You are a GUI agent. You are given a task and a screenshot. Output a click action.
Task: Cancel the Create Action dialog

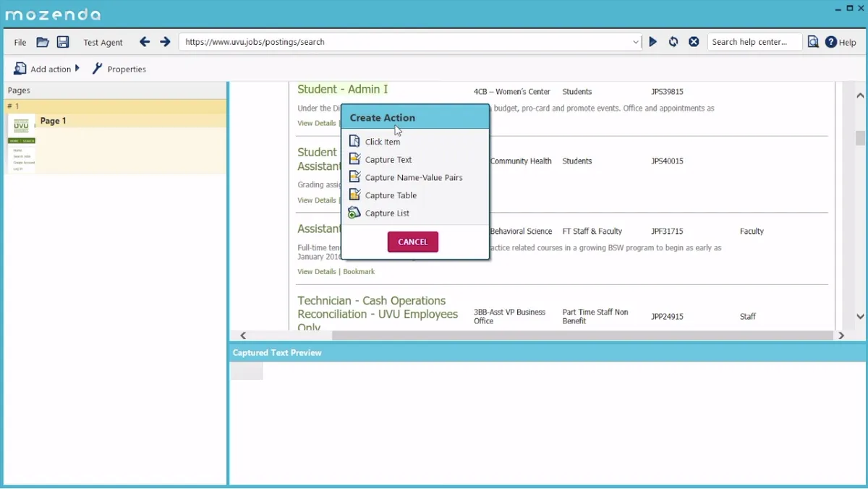(x=413, y=242)
